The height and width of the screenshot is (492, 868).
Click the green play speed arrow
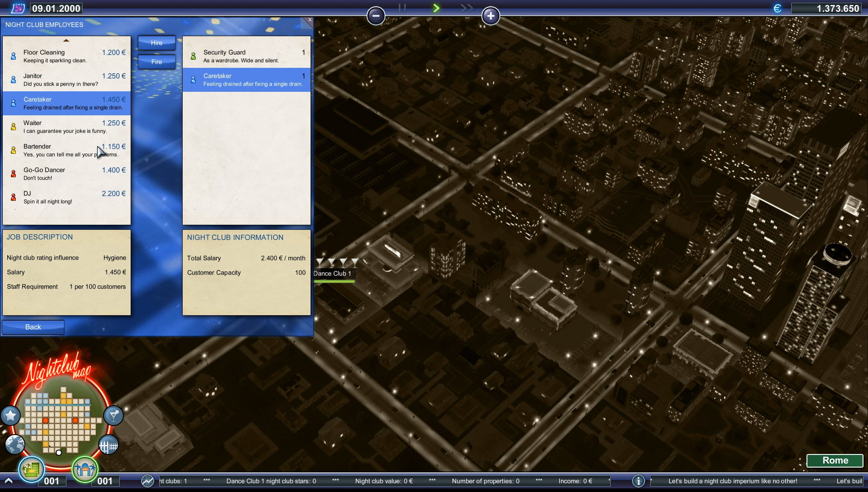[x=436, y=8]
